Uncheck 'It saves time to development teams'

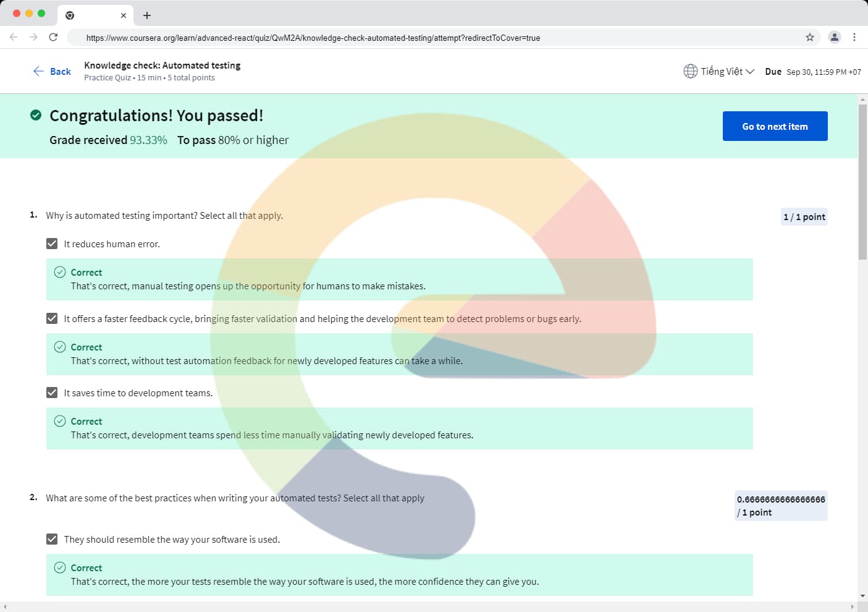(x=52, y=393)
